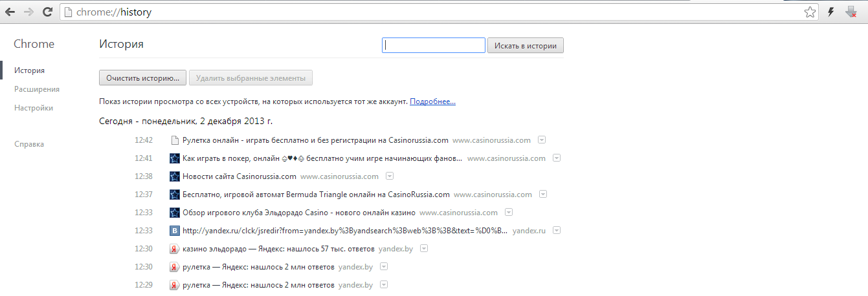The height and width of the screenshot is (296, 868).
Task: Open Новости сайта Casinorussia.com link
Action: pos(239,176)
